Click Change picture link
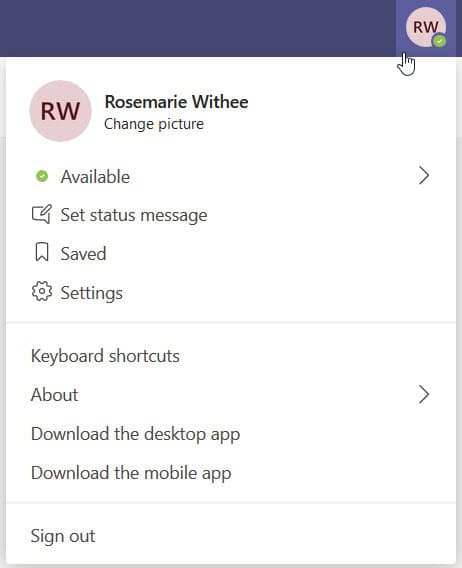 click(154, 124)
